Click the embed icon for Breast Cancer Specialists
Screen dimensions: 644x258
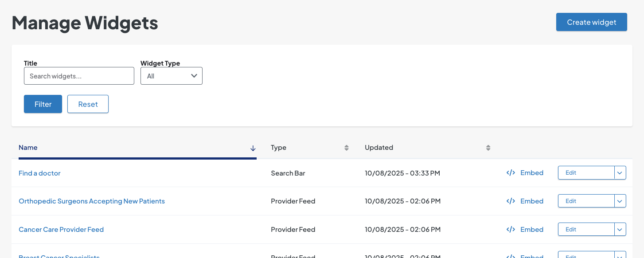(510, 256)
